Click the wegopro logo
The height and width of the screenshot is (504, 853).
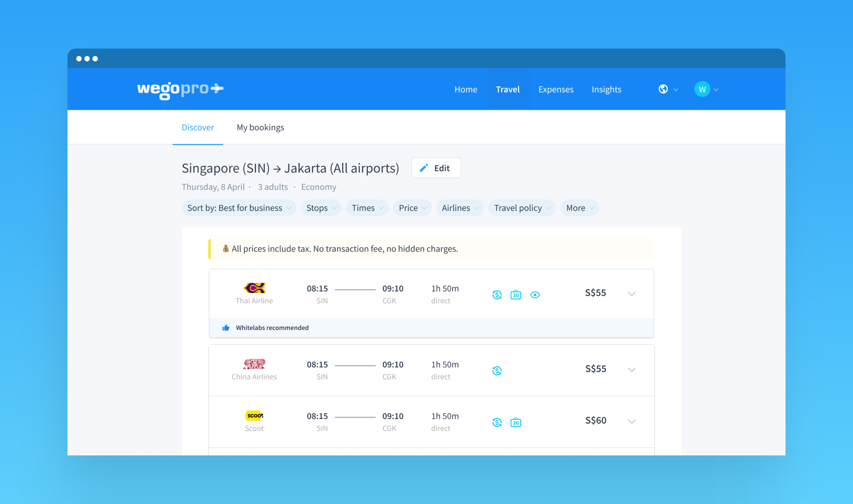coord(180,89)
